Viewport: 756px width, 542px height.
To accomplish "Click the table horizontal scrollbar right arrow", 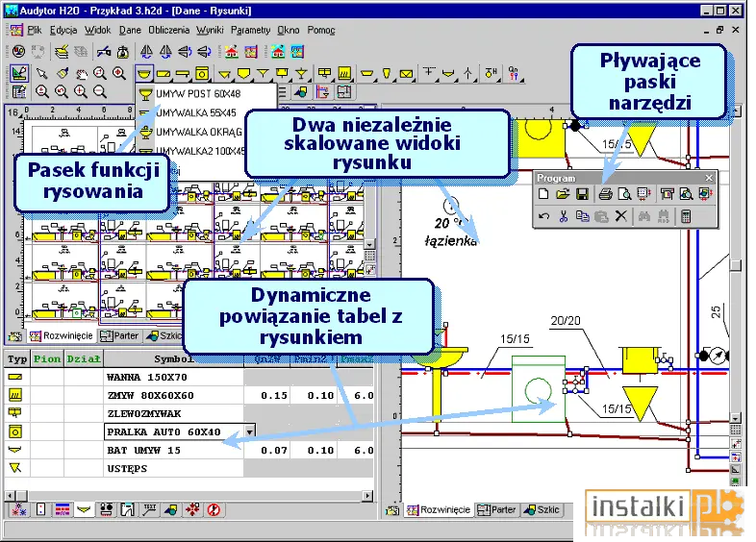I will (367, 495).
